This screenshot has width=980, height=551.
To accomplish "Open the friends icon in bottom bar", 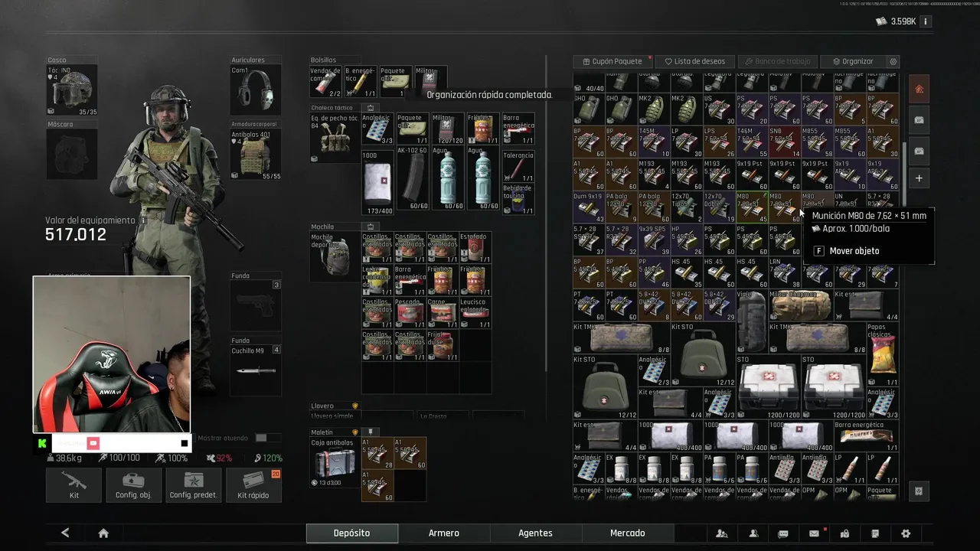I will [x=753, y=533].
